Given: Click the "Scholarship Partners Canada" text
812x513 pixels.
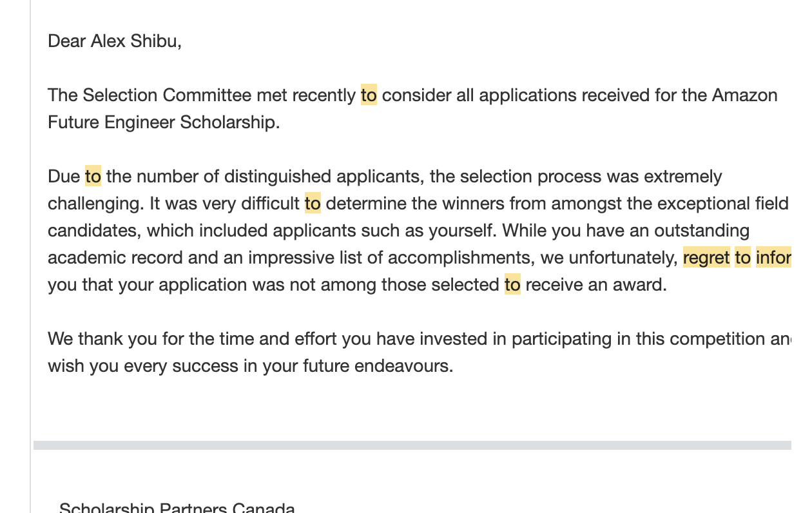Looking at the screenshot, I should click(177, 508).
